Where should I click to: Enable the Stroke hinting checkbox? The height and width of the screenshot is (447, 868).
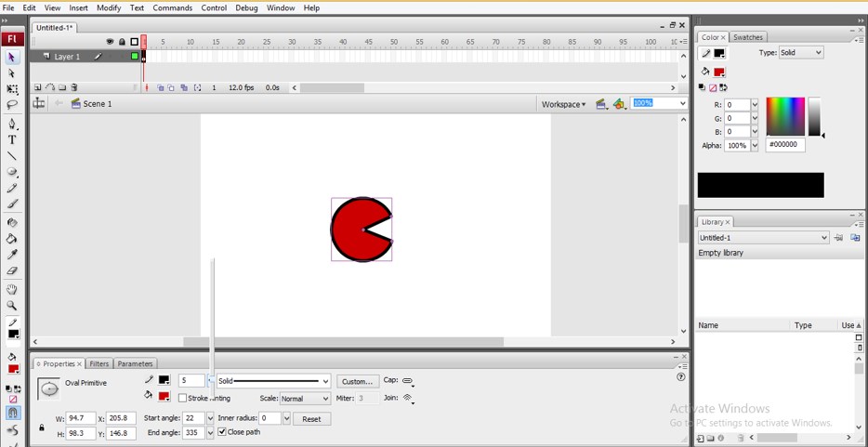point(183,398)
